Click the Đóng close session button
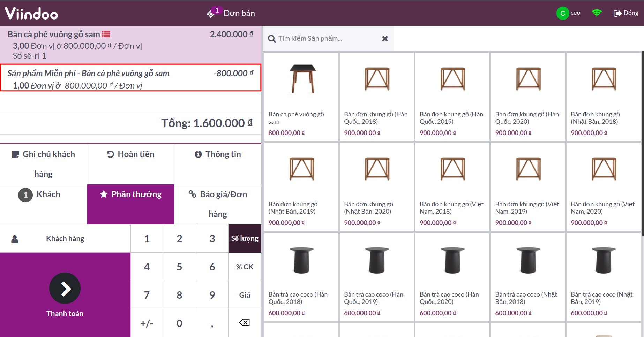The height and width of the screenshot is (337, 644). [626, 13]
